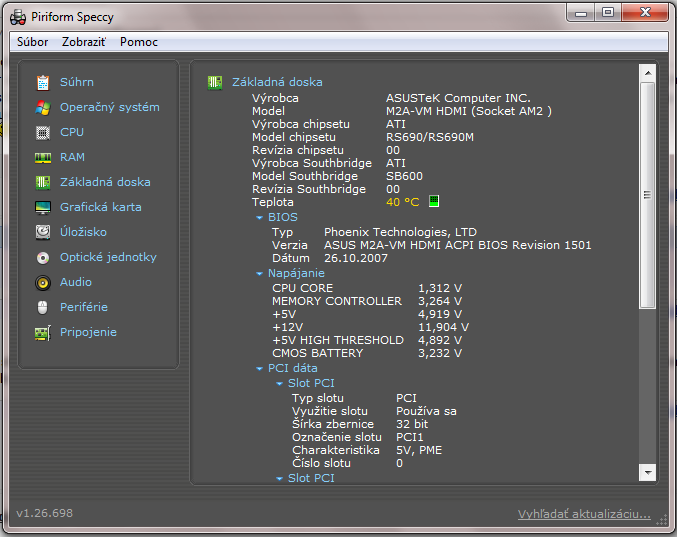
Task: Go to the Periférie section
Action: [84, 307]
